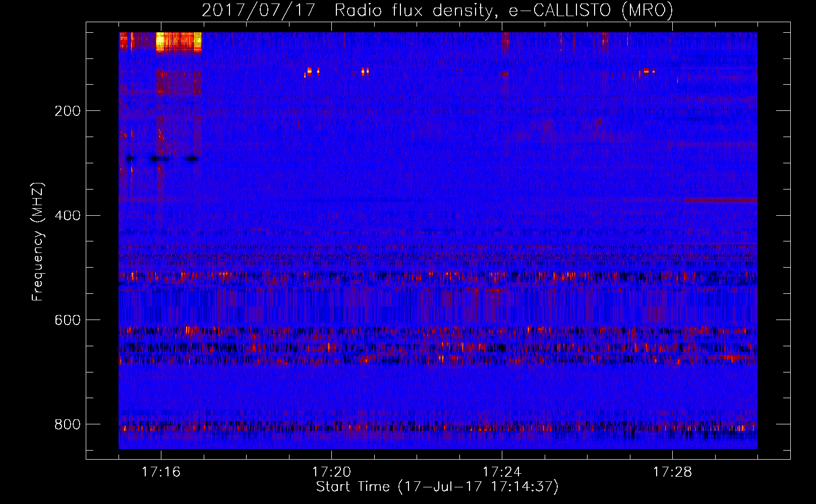
Task: Click the 400 frequency tick label
Action: click(x=68, y=216)
